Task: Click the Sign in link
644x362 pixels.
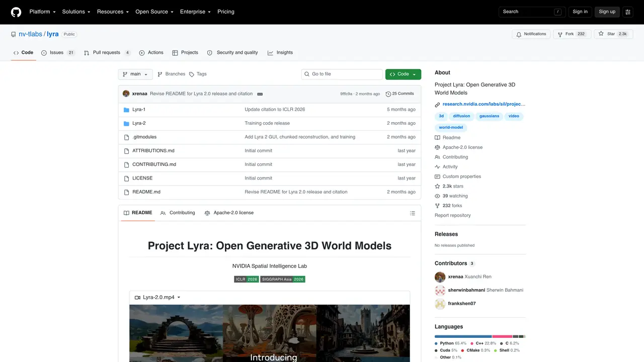Action: coord(580,12)
